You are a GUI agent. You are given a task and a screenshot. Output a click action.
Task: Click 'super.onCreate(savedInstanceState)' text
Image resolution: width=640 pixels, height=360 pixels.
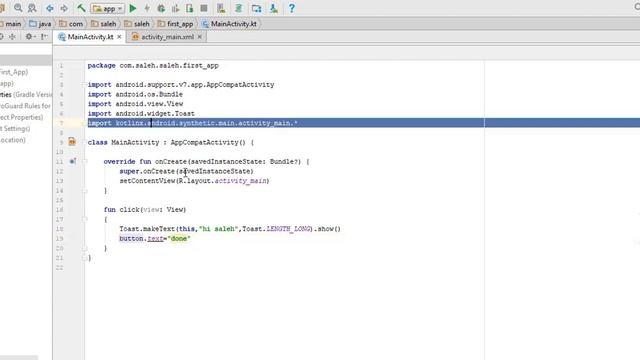(186, 171)
